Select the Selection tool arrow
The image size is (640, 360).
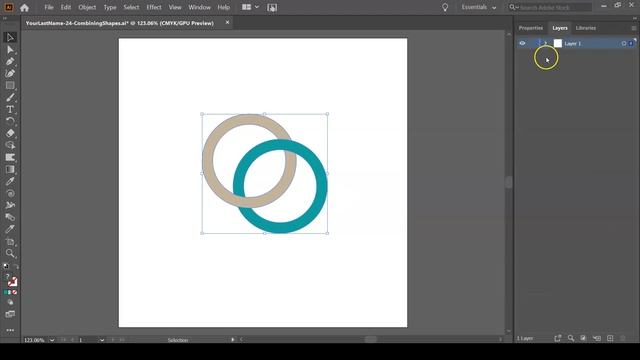pyautogui.click(x=10, y=38)
